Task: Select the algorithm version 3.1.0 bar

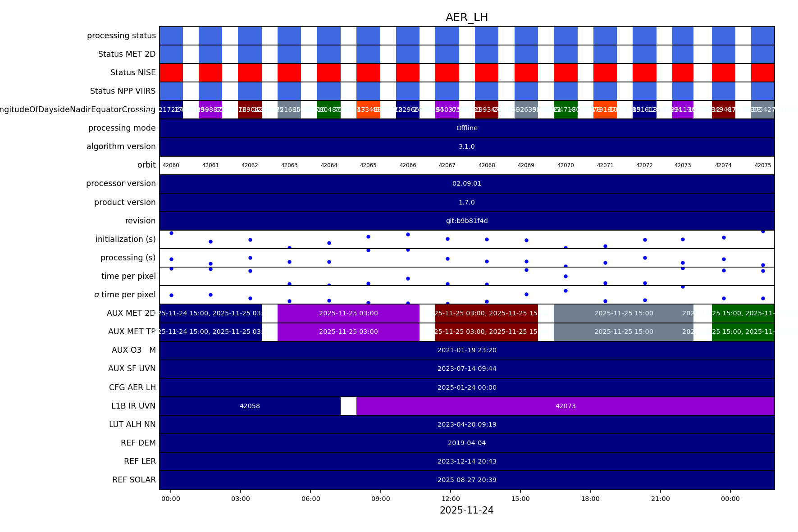Action: tap(466, 146)
